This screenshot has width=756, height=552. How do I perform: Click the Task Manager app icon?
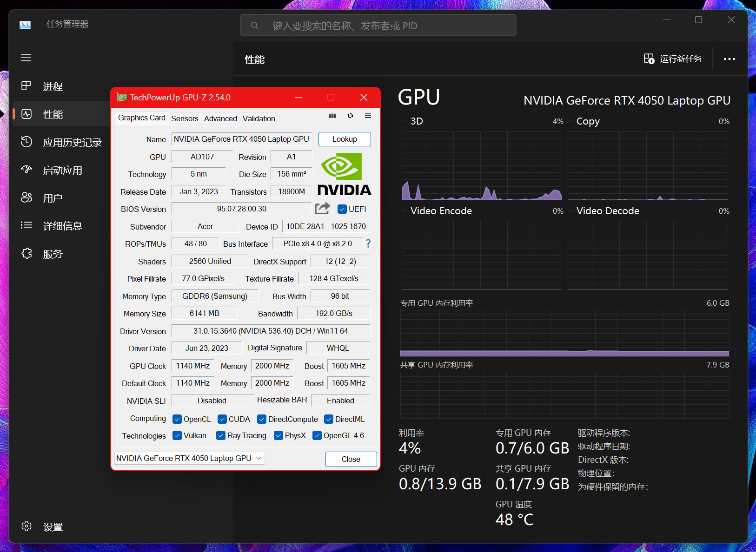[25, 25]
